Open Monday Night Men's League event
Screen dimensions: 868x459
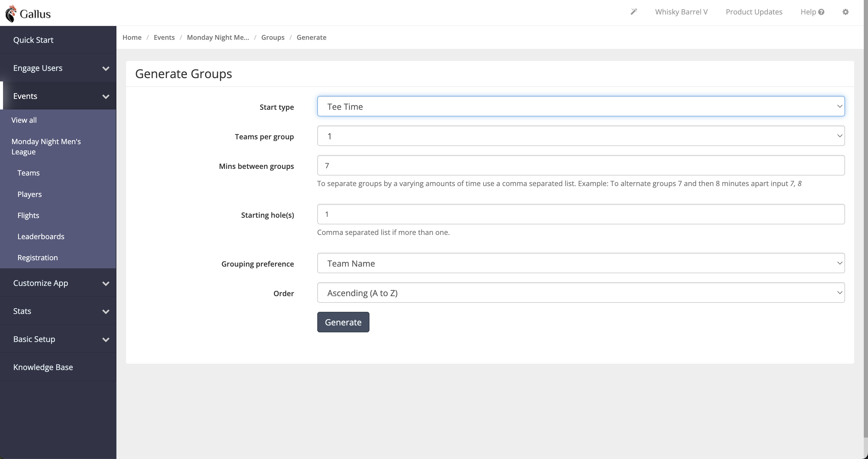[46, 147]
